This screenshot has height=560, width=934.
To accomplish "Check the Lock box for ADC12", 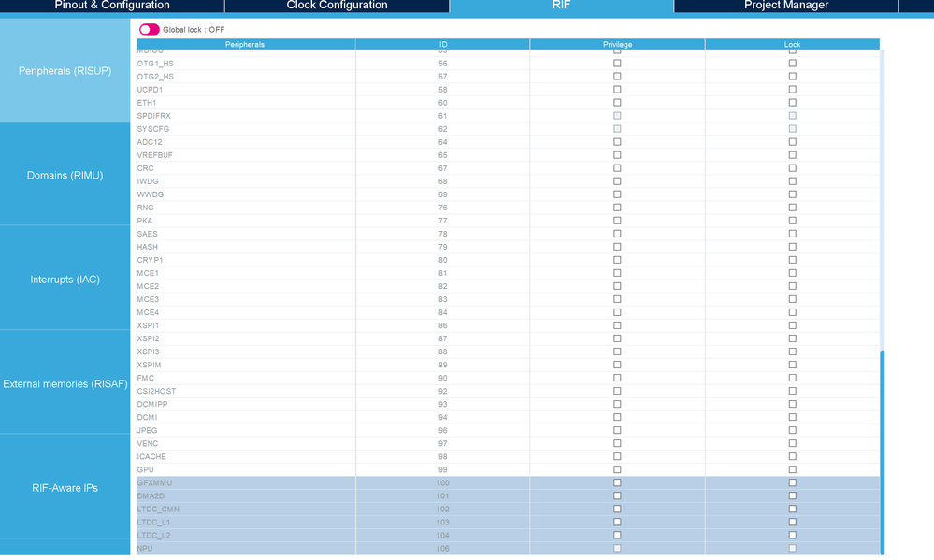I will [792, 142].
